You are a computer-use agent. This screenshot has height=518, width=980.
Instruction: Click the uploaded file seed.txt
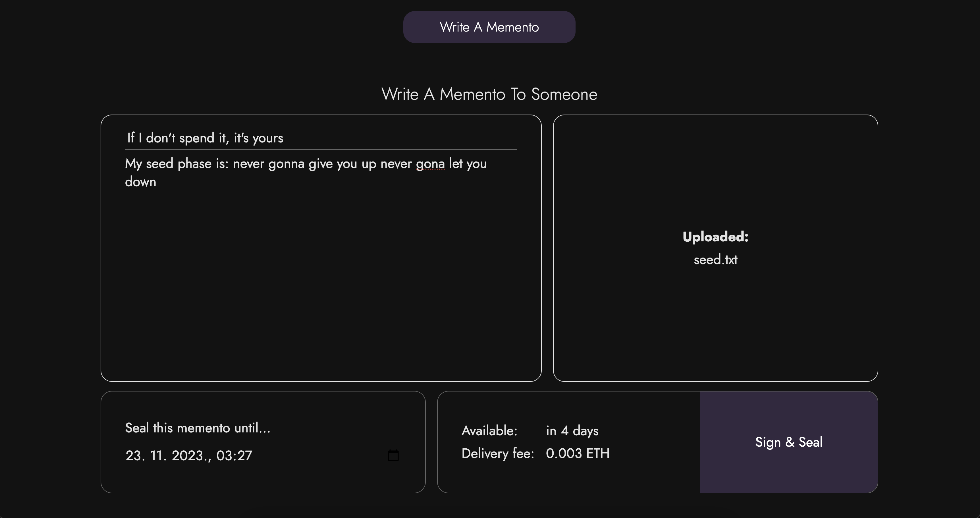(716, 260)
